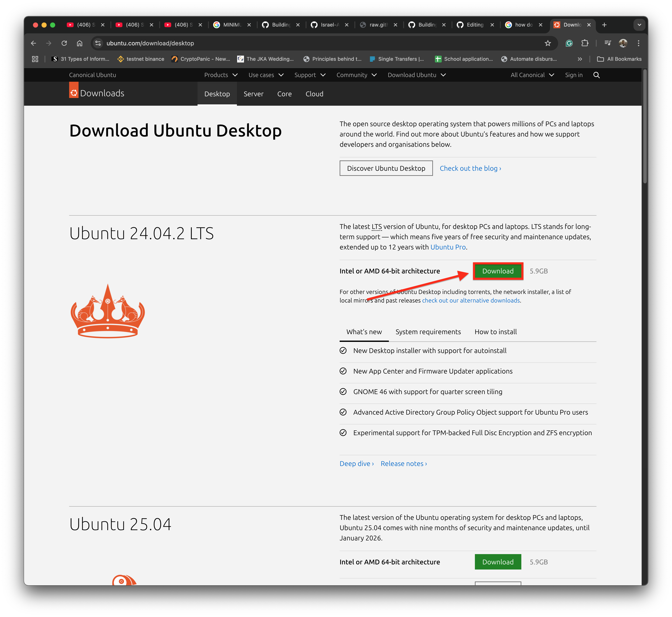Viewport: 672px width, 617px height.
Task: Open the CryptoPanic bookmark
Action: [201, 59]
